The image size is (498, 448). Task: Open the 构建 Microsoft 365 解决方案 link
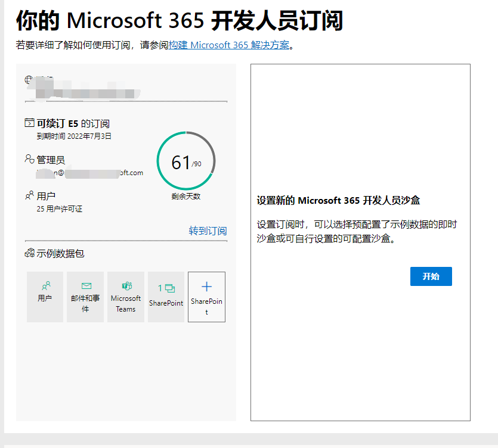pyautogui.click(x=229, y=45)
